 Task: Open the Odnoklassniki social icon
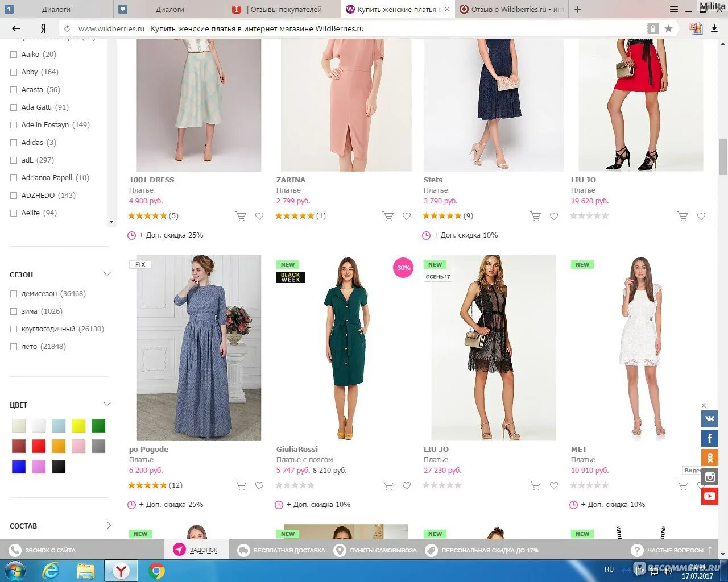710,458
